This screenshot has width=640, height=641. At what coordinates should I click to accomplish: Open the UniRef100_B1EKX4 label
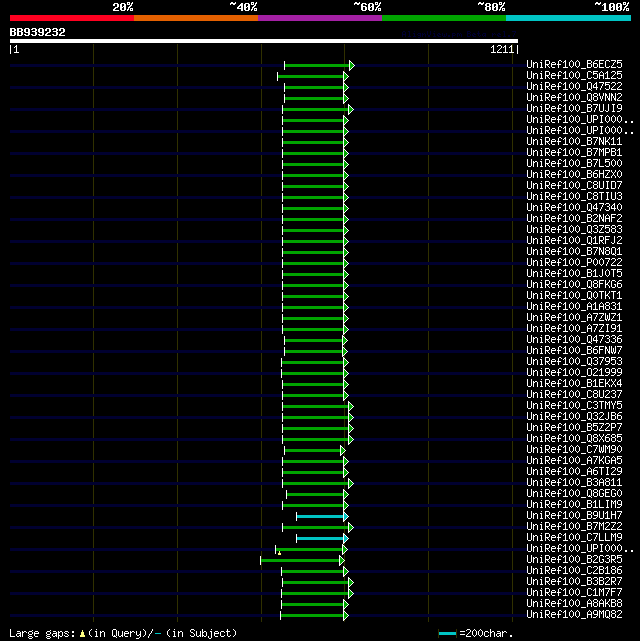(x=574, y=383)
